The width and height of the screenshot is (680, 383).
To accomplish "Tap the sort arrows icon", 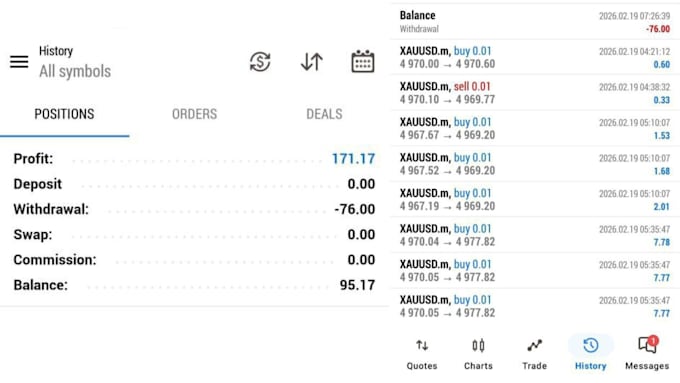I will [311, 62].
